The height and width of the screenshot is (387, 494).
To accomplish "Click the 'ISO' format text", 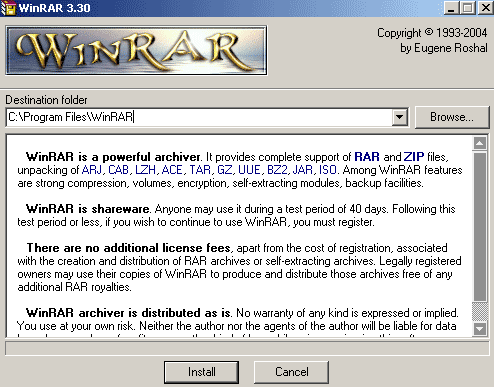I will (328, 170).
